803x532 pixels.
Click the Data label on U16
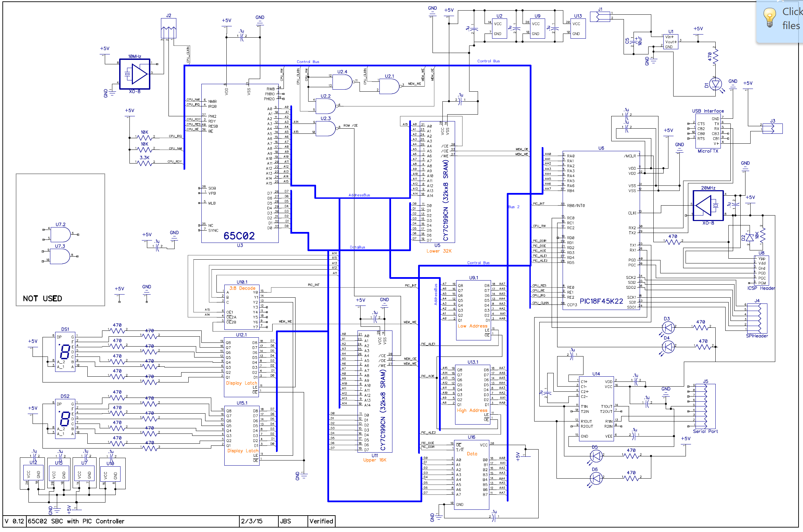click(472, 454)
